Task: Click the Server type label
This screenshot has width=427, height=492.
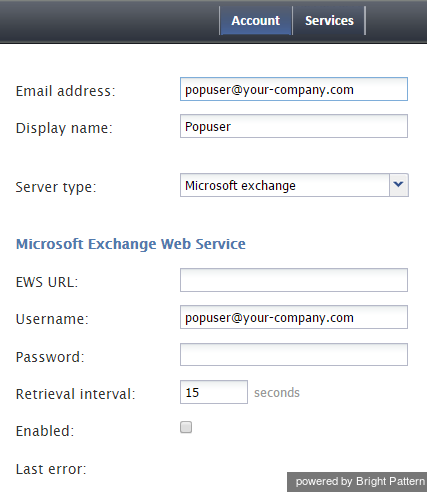Action: [56, 187]
